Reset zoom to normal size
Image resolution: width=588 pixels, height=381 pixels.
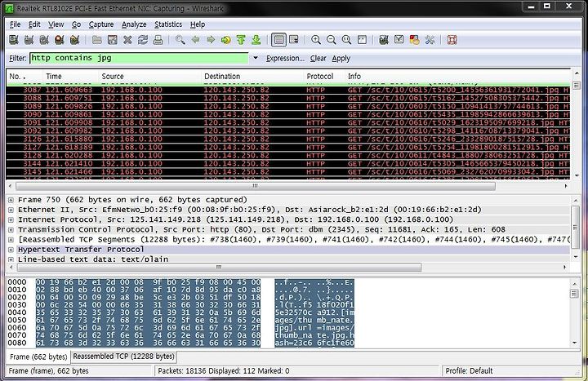coord(346,40)
